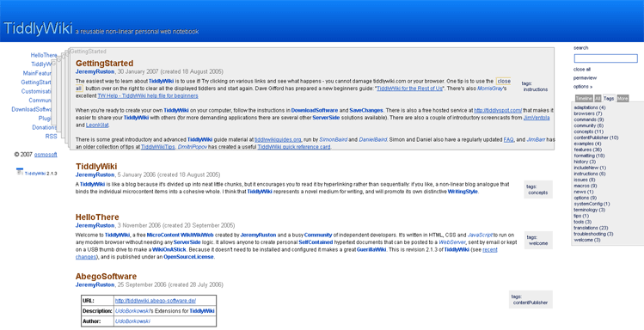The width and height of the screenshot is (644, 330).
Task: Click the 'news (1)' tag
Action: (584, 192)
